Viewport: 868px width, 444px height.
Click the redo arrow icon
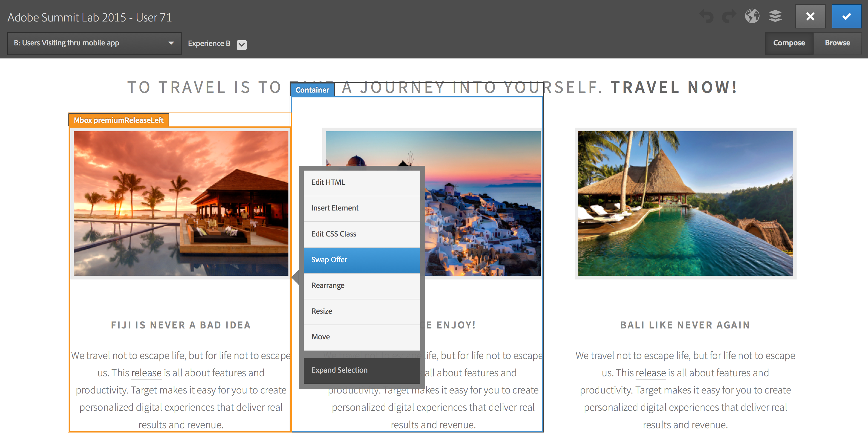coord(729,16)
